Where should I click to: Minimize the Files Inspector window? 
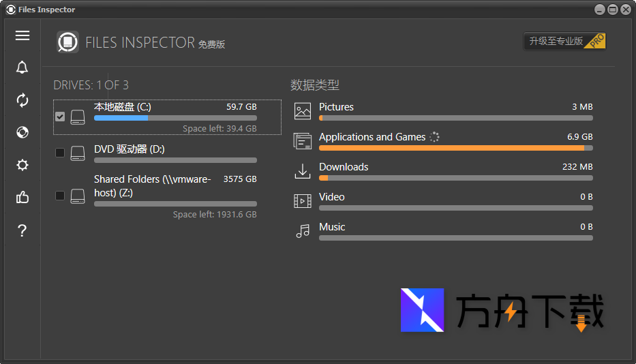599,10
